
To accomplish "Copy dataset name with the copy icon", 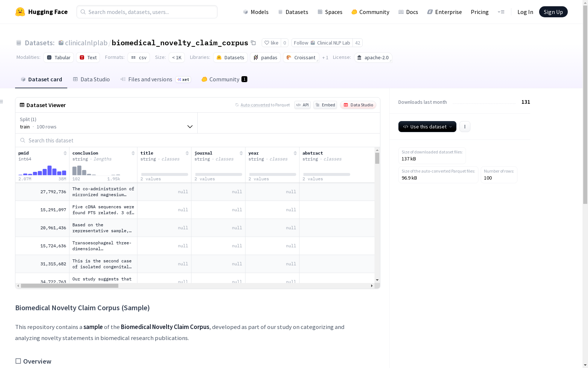I will 253,43.
